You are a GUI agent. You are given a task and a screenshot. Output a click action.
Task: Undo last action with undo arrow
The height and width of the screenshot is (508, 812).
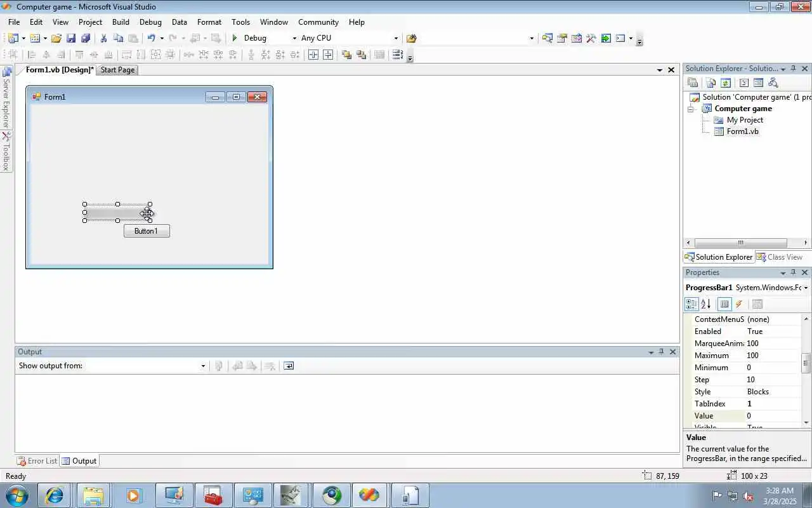pyautogui.click(x=151, y=38)
